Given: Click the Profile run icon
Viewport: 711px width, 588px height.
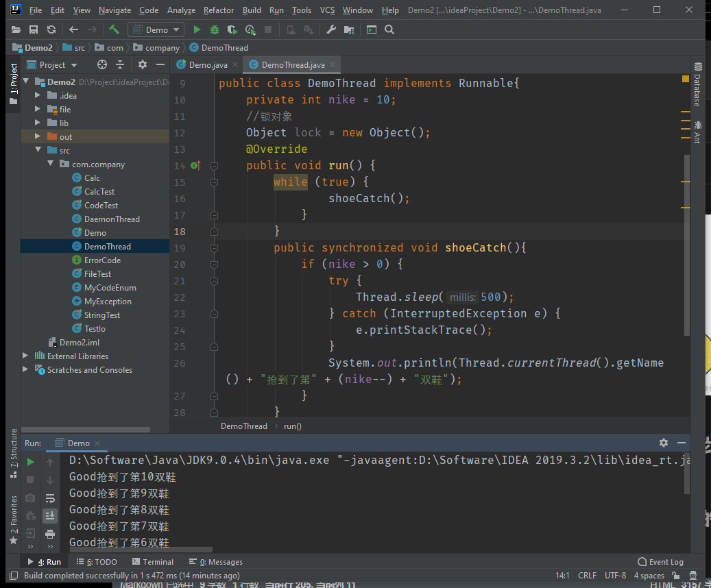Looking at the screenshot, I should (x=250, y=30).
